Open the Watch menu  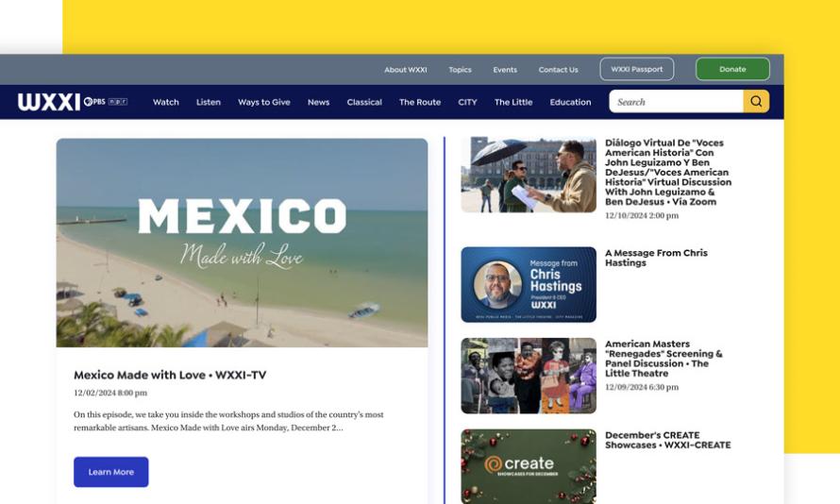coord(166,102)
